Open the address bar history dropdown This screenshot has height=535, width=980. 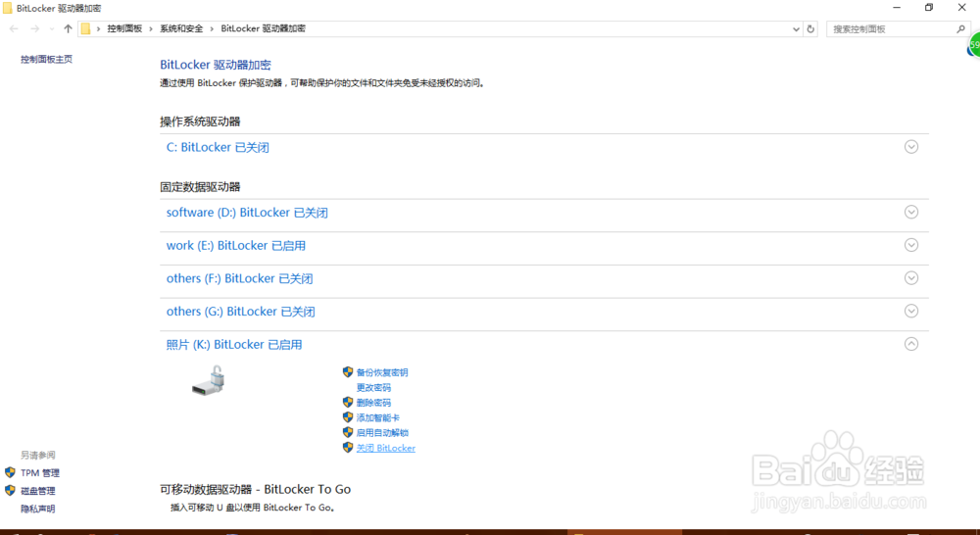(796, 28)
